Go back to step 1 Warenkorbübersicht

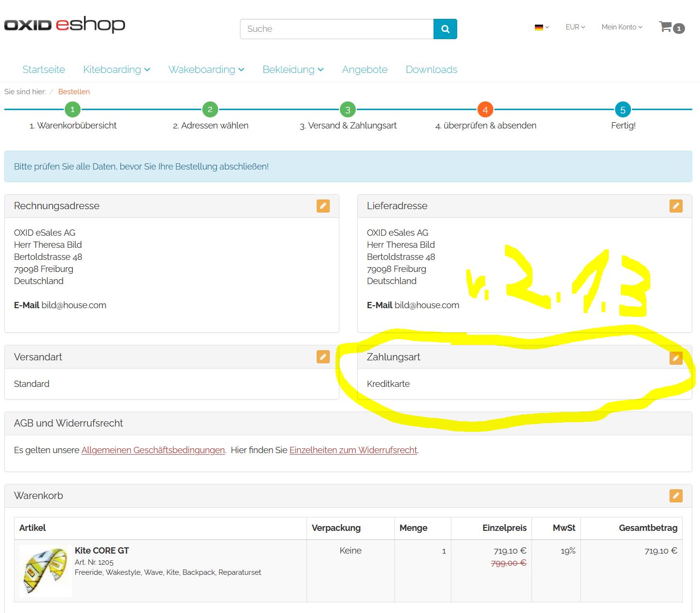[72, 110]
